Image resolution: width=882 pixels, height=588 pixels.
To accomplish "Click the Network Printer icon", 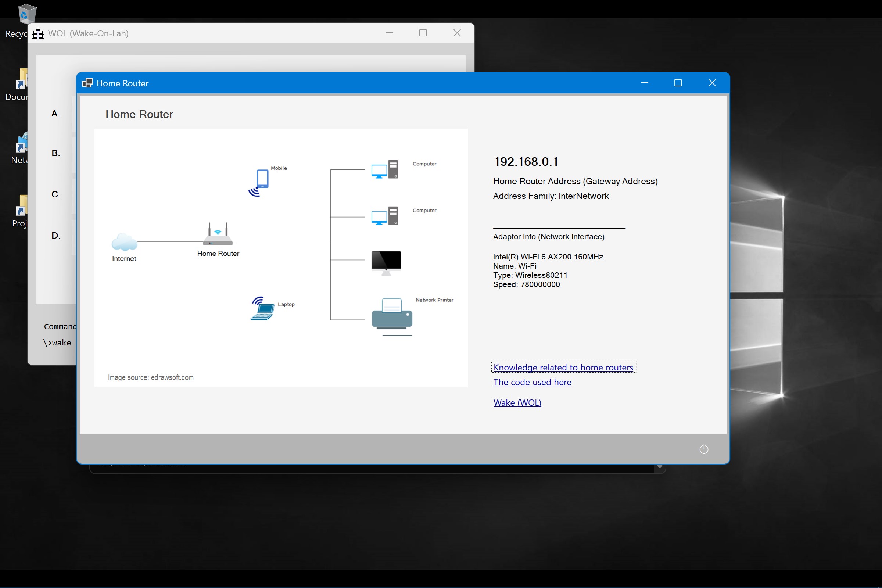I will (392, 316).
